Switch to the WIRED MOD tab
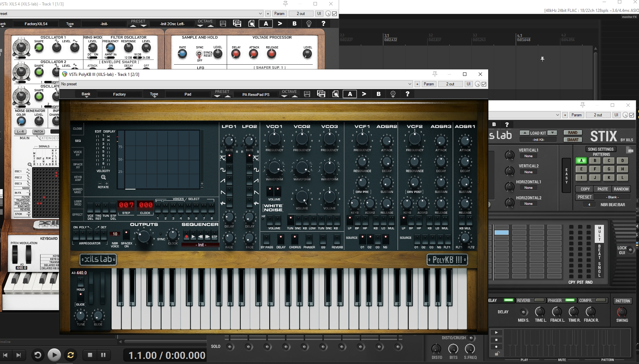The image size is (639, 364). 78,191
